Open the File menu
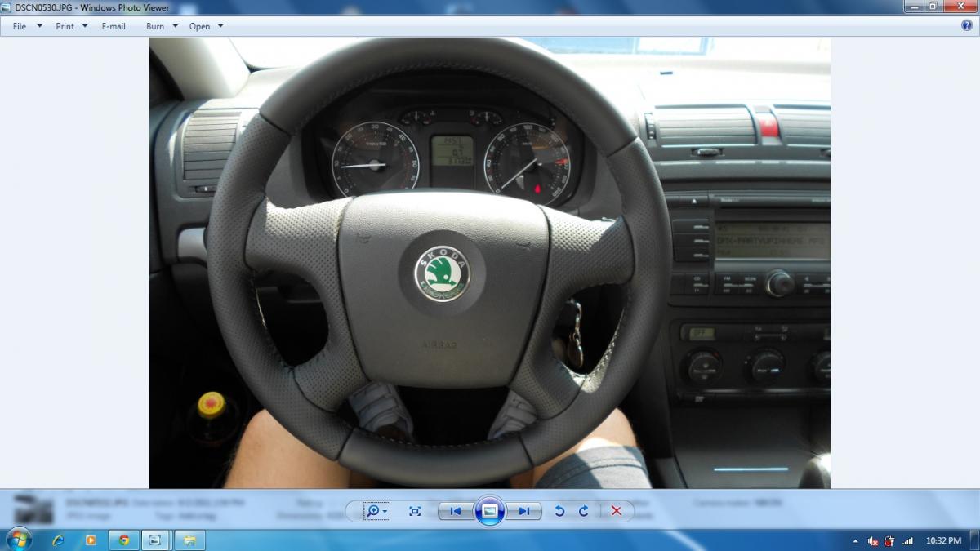The width and height of the screenshot is (980, 551). click(x=26, y=26)
